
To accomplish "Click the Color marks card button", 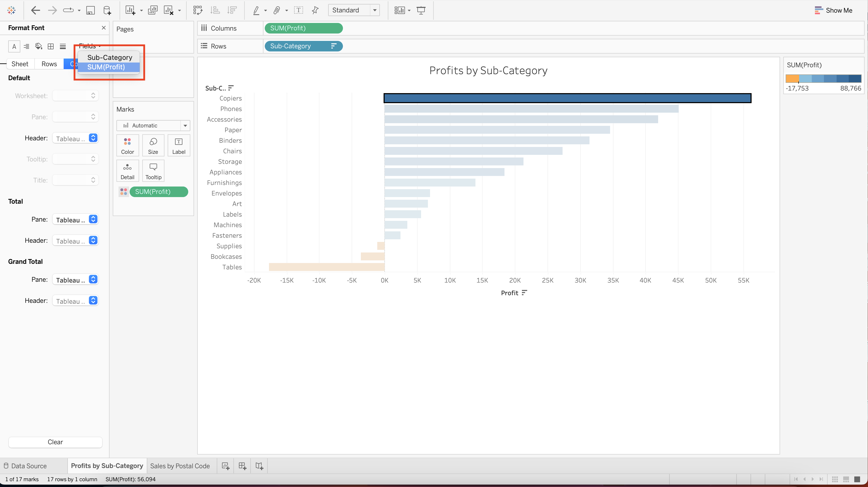I will click(x=127, y=146).
